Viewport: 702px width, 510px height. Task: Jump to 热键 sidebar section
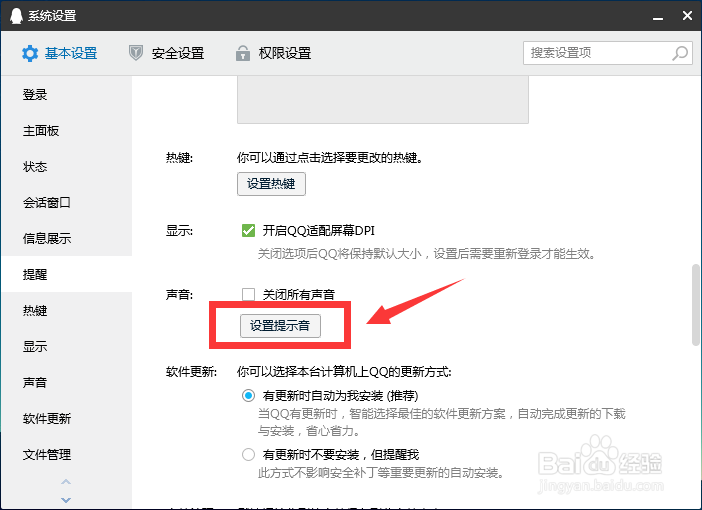66,310
